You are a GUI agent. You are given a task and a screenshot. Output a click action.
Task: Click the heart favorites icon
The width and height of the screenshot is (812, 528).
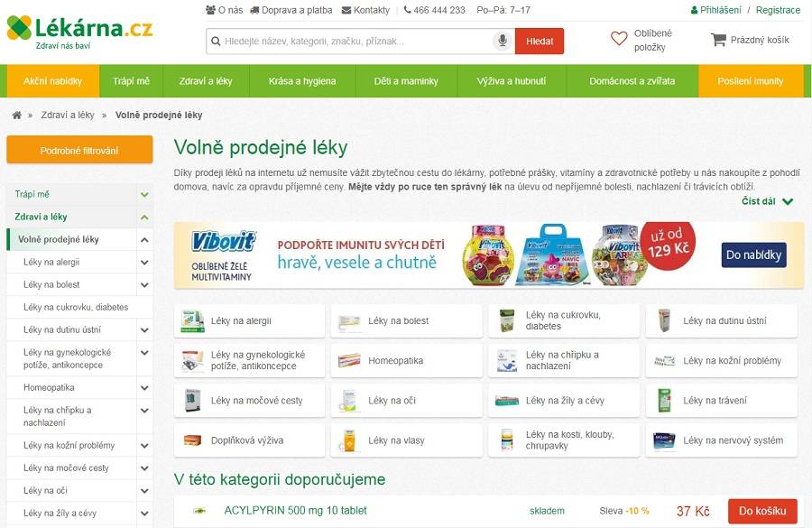pyautogui.click(x=619, y=38)
